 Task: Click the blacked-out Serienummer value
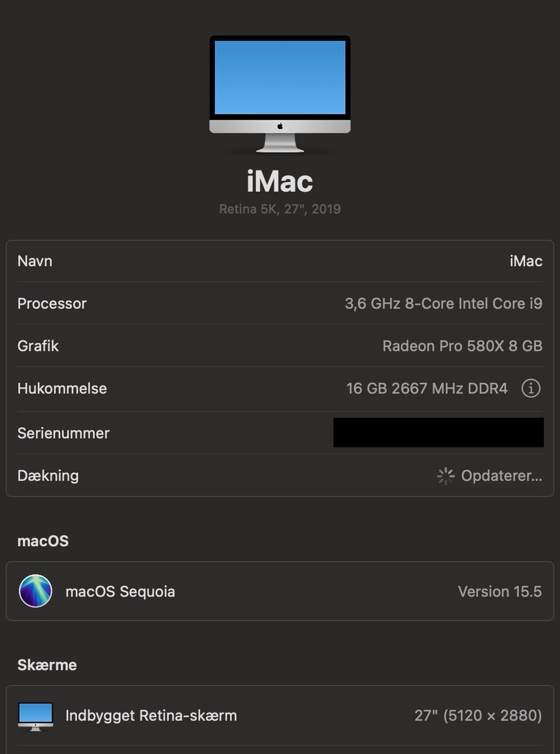point(438,432)
